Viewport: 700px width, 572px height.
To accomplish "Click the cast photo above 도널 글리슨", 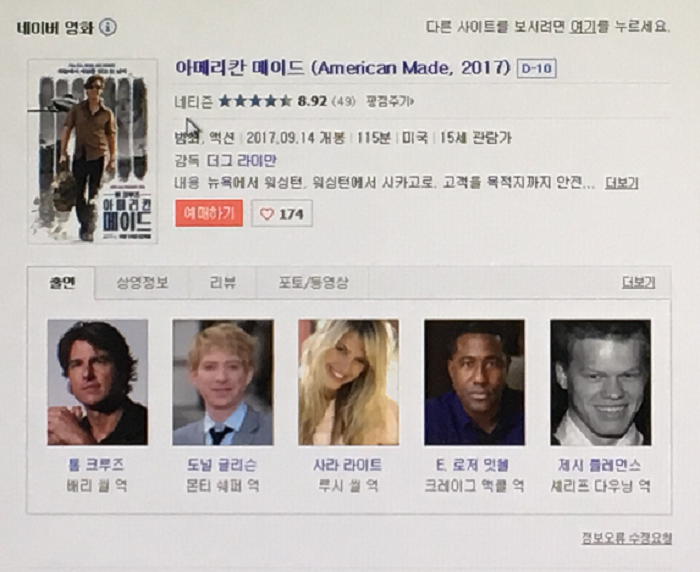I will point(223,382).
